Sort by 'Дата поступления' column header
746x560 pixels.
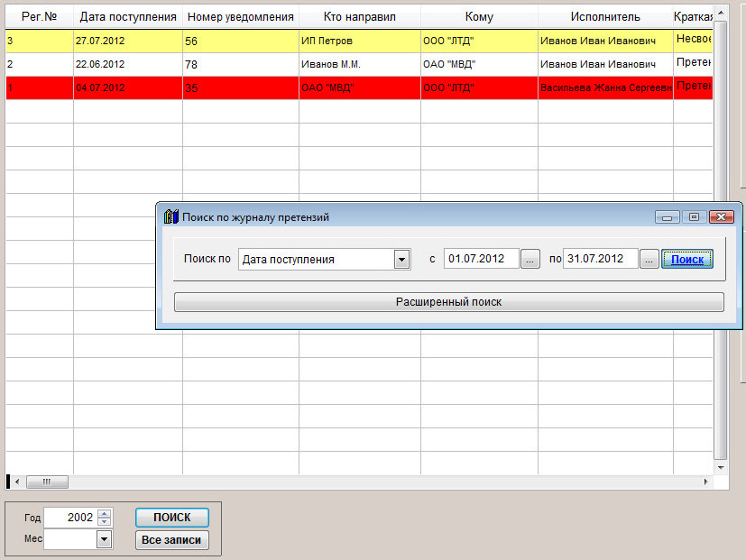[128, 16]
